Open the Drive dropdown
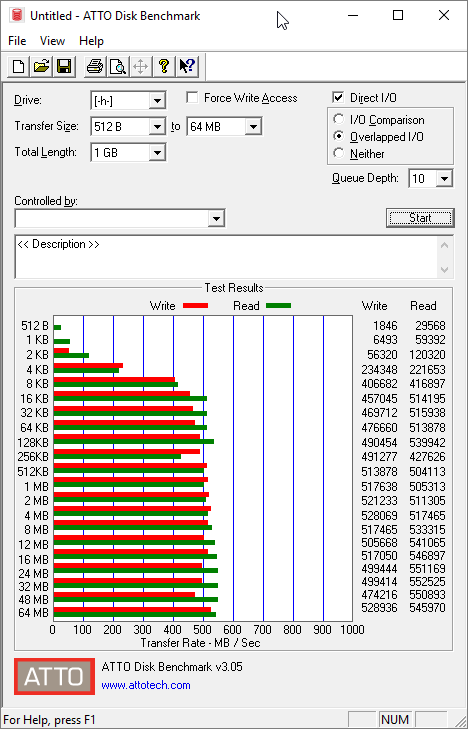This screenshot has height=729, width=468. pyautogui.click(x=157, y=100)
